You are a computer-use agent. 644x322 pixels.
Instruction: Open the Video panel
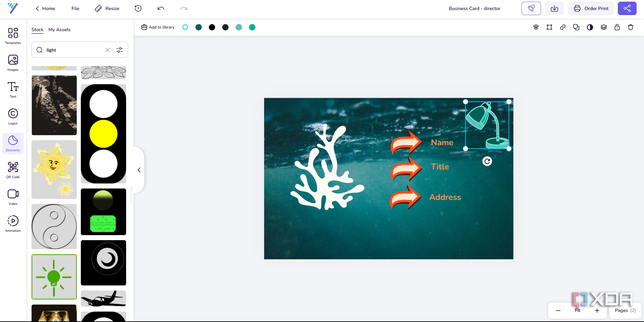[13, 197]
